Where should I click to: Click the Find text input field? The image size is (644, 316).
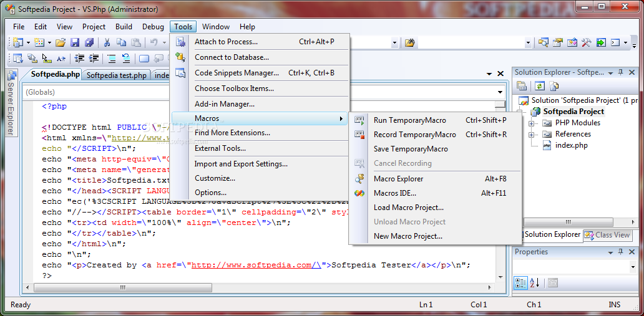click(472, 42)
